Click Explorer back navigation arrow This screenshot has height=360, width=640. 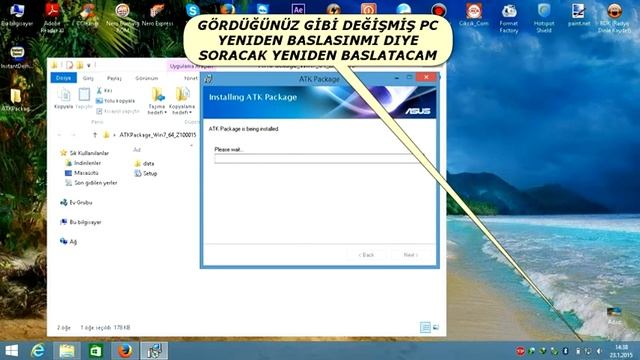(x=60, y=135)
